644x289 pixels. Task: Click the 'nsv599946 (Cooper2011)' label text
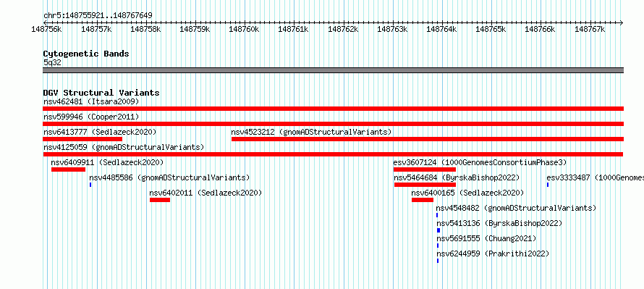pos(91,117)
